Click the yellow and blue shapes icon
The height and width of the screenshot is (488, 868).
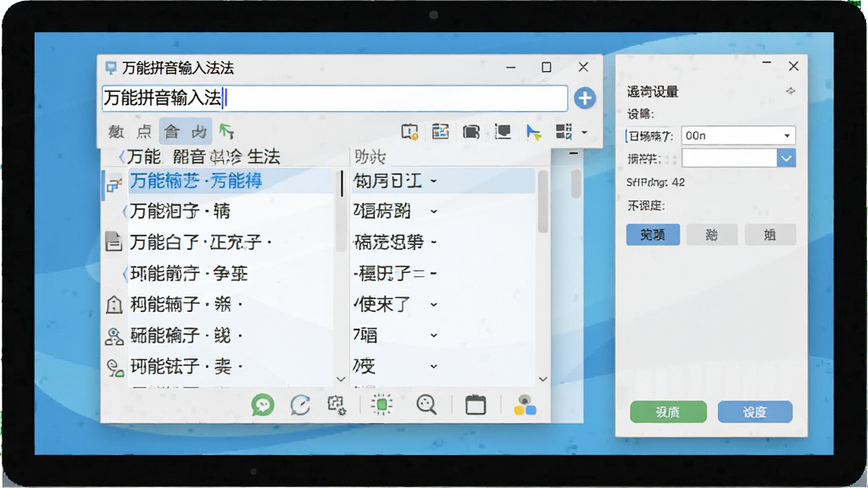525,406
